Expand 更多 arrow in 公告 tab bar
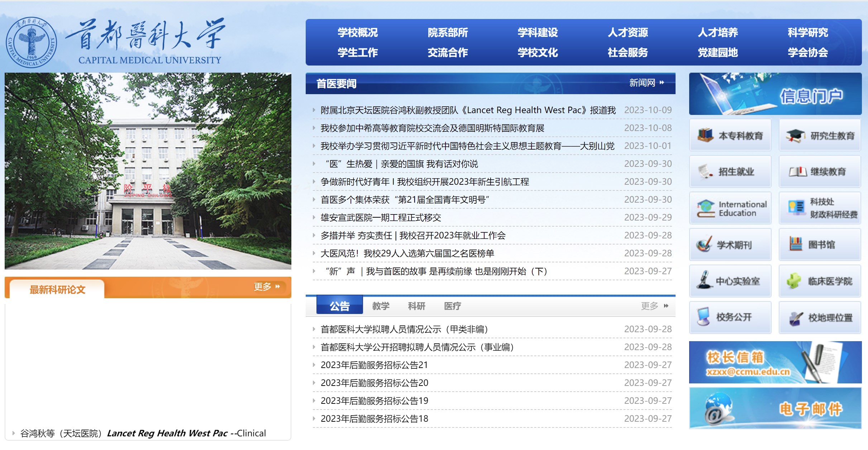This screenshot has width=868, height=450. tap(666, 306)
